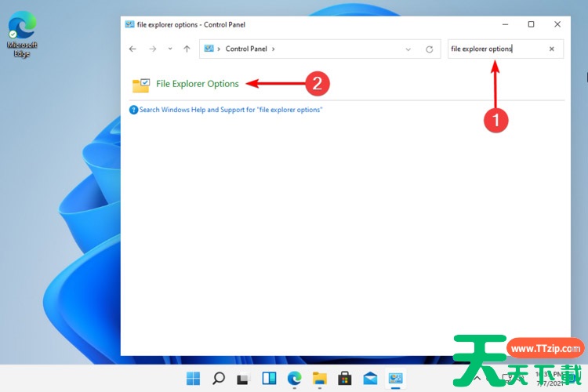Screen dimensions: 588x392
Task: Open Microsoft Edge desktop shortcut
Action: point(22,34)
